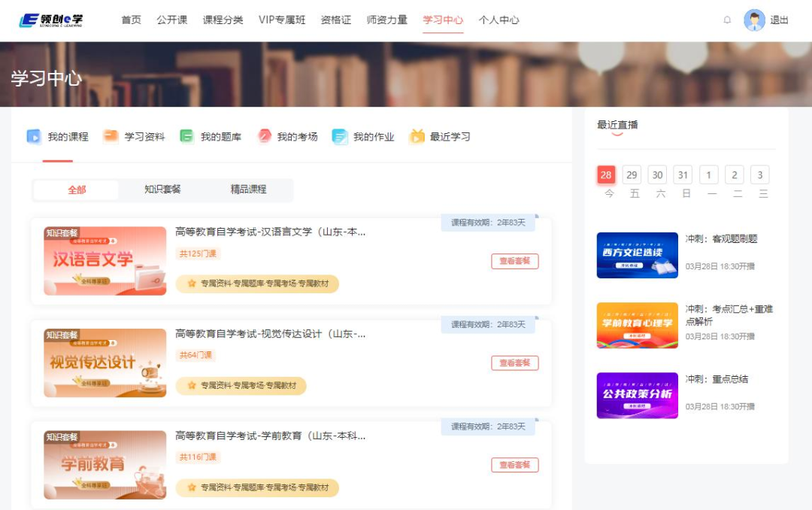Image resolution: width=812 pixels, height=510 pixels.
Task: Select the 我的作业 homework icon
Action: coord(340,136)
